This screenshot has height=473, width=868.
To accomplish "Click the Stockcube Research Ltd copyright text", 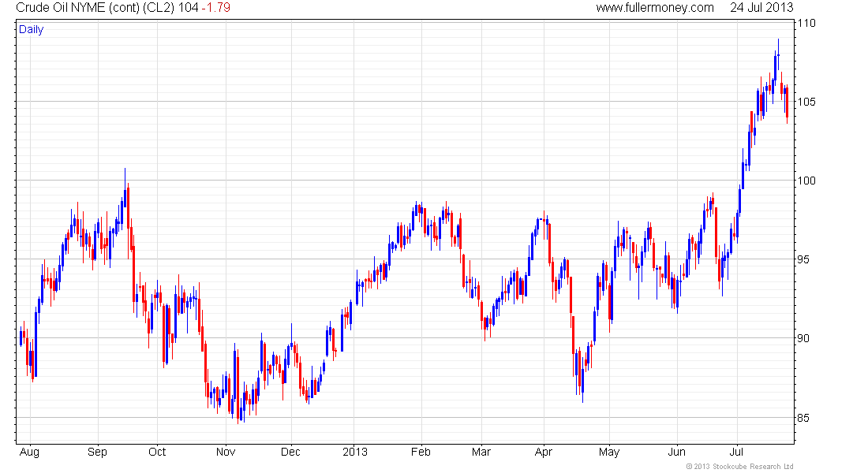I will click(739, 467).
